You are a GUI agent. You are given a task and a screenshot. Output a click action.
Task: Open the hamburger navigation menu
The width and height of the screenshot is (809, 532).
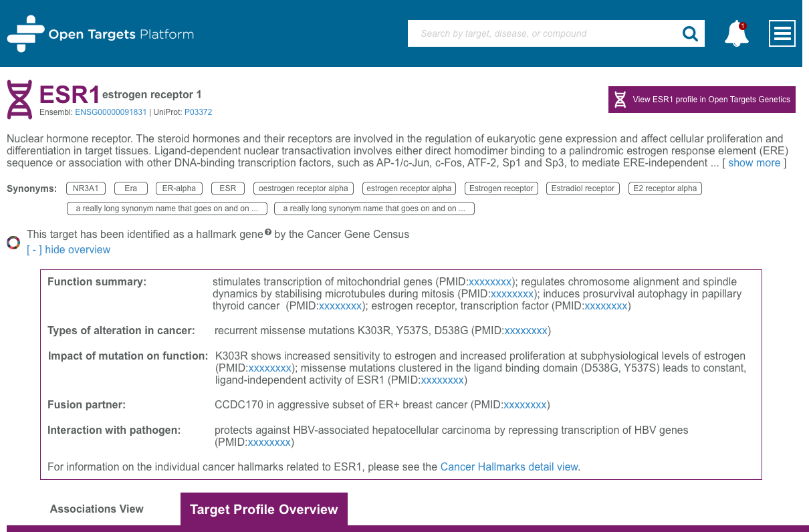782,33
